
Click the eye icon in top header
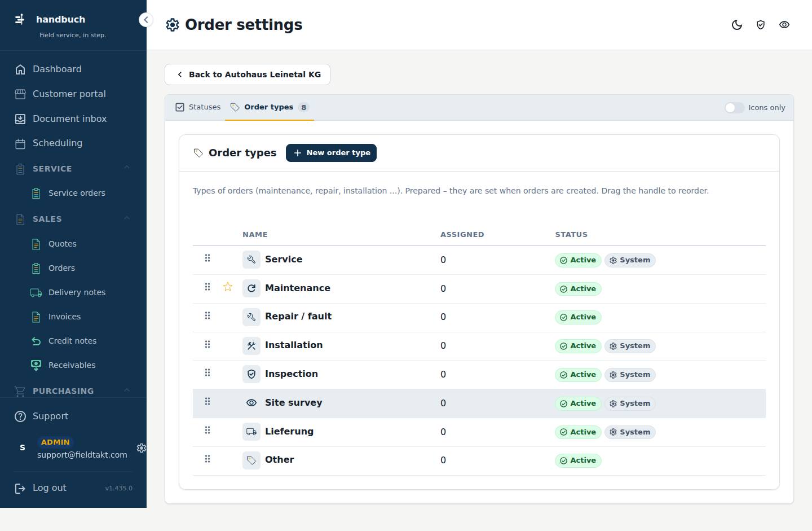[x=784, y=25]
